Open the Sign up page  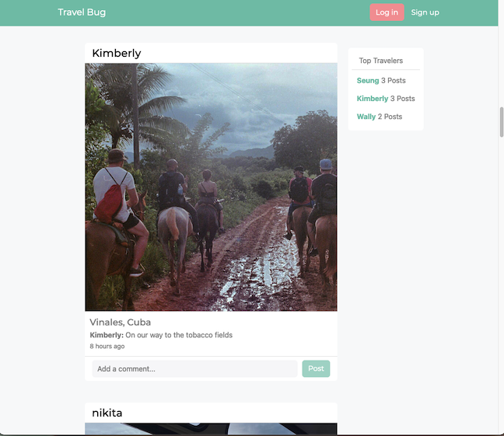click(425, 12)
